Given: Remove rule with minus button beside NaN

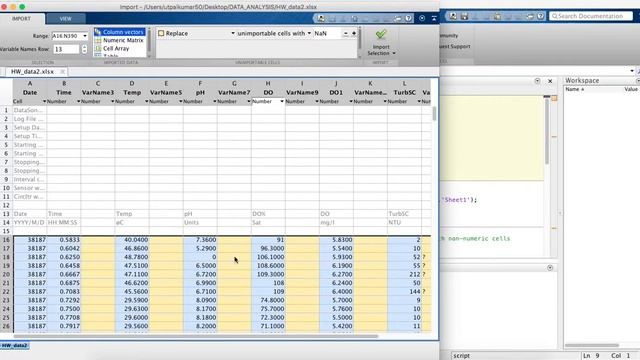Looking at the screenshot, I should point(346,33).
